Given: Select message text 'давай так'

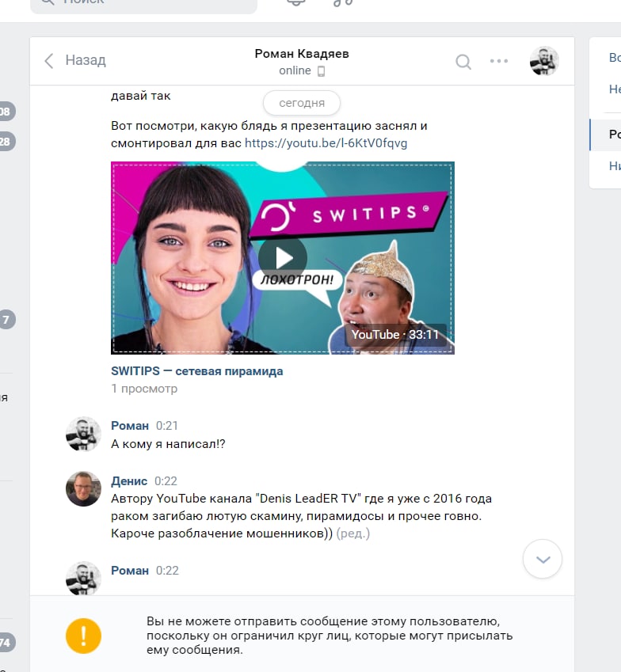Looking at the screenshot, I should [x=141, y=96].
